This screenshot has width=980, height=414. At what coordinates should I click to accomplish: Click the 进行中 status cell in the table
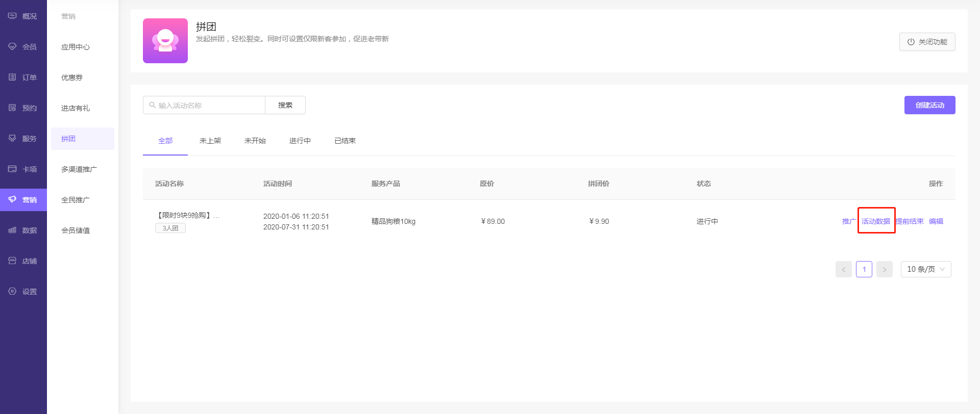coord(707,221)
